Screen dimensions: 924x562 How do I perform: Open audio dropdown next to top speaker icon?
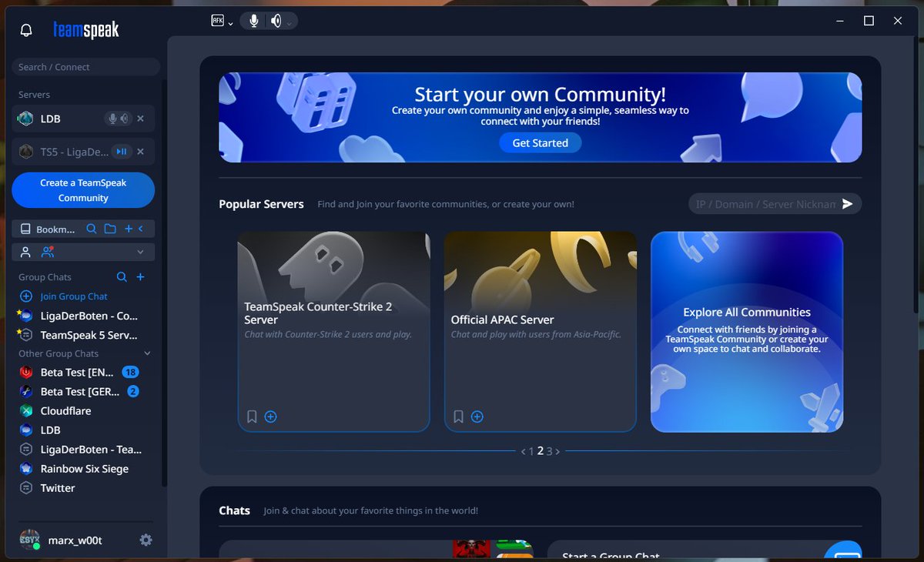pos(290,24)
